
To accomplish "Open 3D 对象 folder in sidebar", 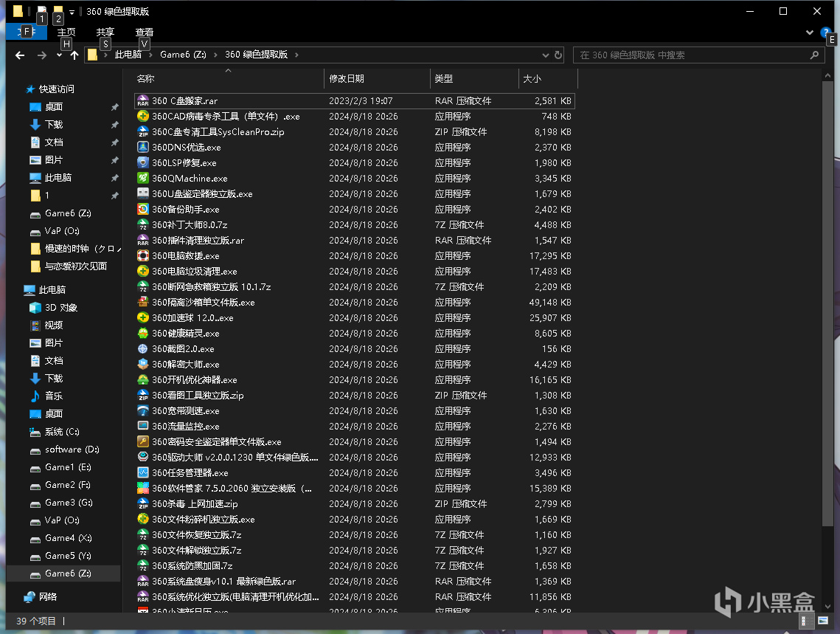I will pos(61,308).
